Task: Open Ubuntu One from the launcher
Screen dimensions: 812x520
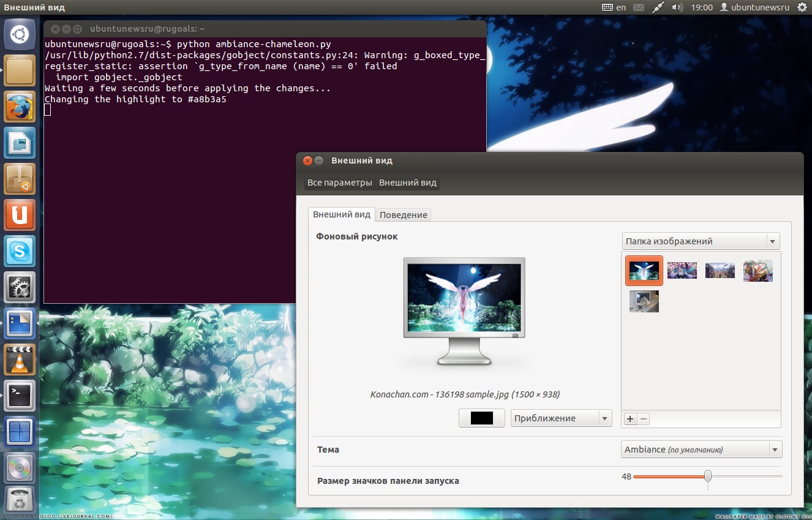Action: pyautogui.click(x=20, y=215)
